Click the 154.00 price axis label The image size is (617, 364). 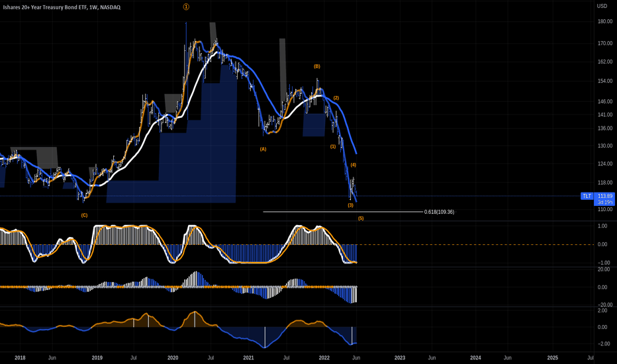[605, 81]
